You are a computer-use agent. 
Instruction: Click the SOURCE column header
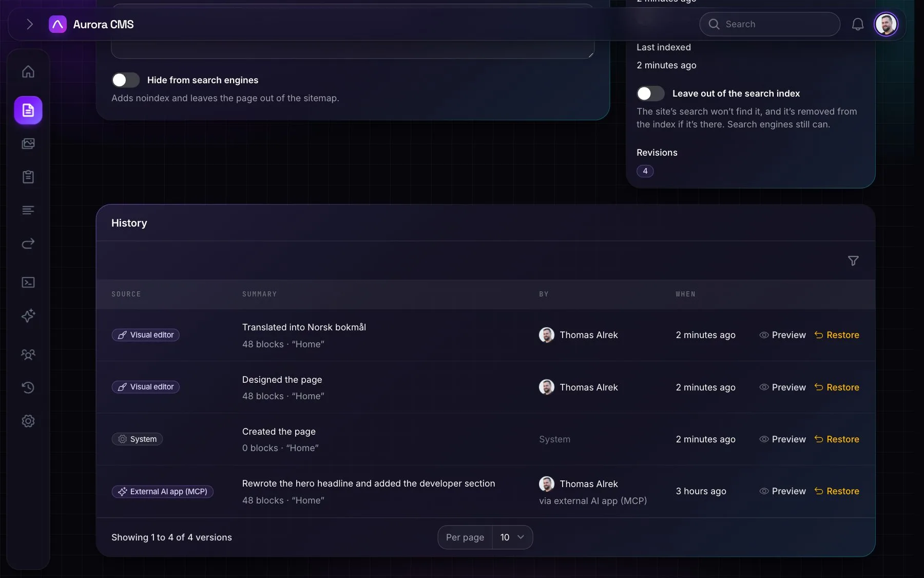(x=126, y=294)
